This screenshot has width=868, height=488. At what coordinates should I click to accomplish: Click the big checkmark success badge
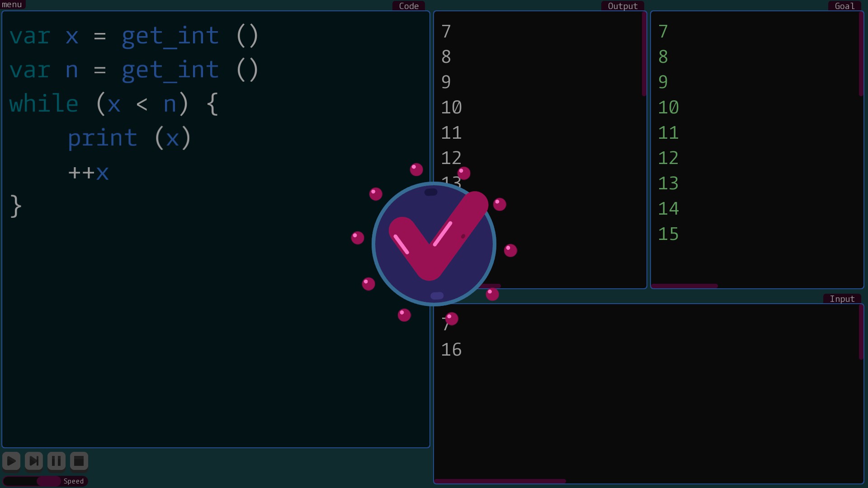[434, 244]
